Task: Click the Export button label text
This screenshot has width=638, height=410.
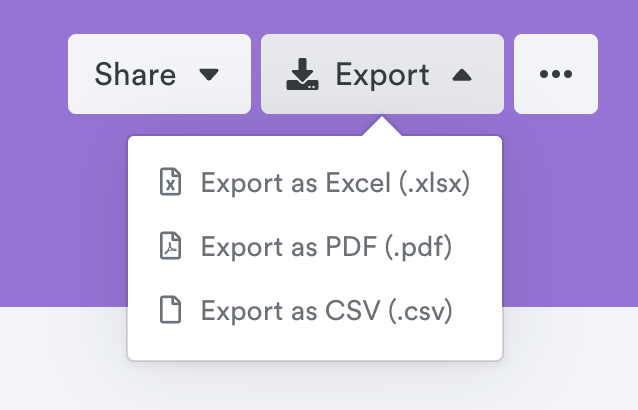Action: click(x=382, y=75)
